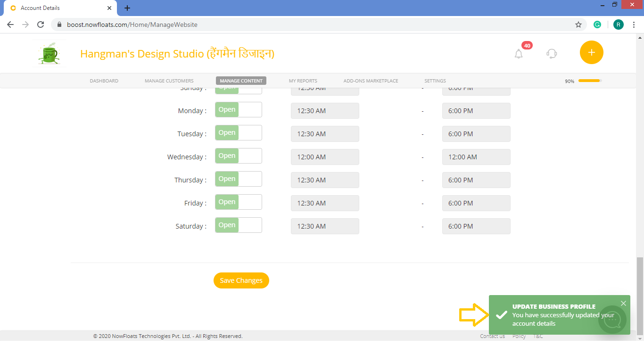Image resolution: width=644 pixels, height=362 pixels.
Task: Toggle Tuesday open switch
Action: click(239, 133)
